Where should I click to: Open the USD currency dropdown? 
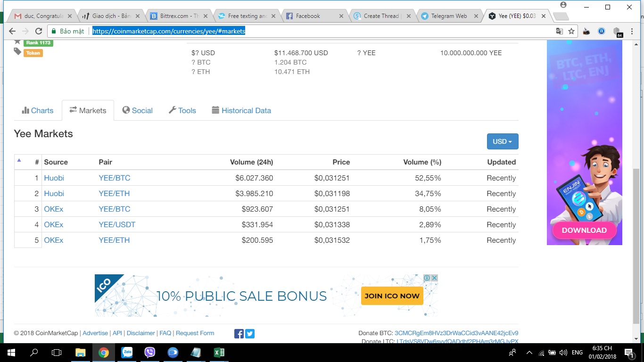coord(503,141)
